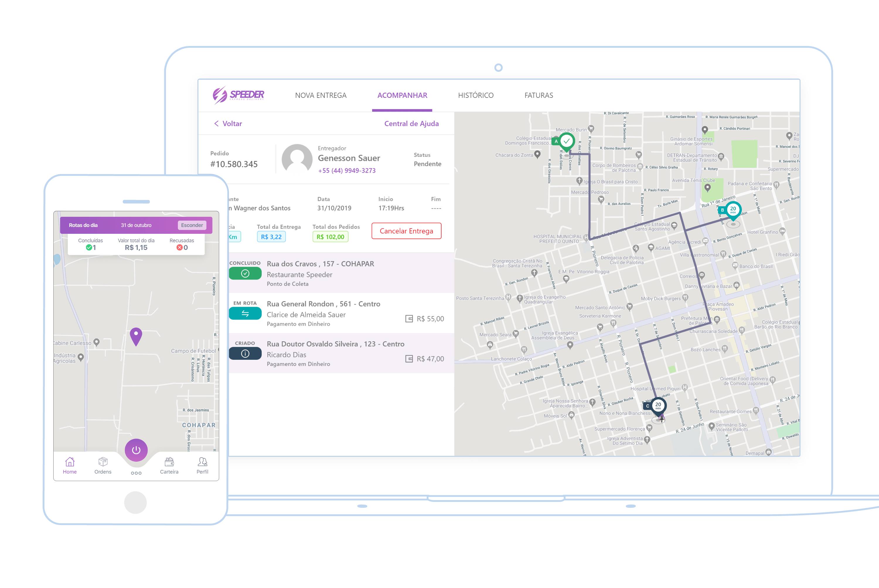The height and width of the screenshot is (588, 879).
Task: Click the Speeder logo
Action: point(239,95)
